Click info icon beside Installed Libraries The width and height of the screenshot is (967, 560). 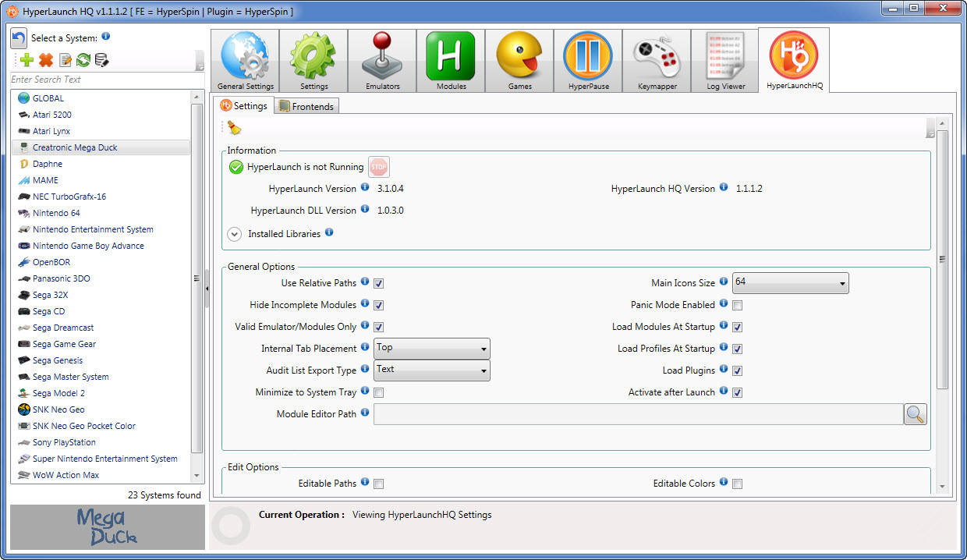329,232
